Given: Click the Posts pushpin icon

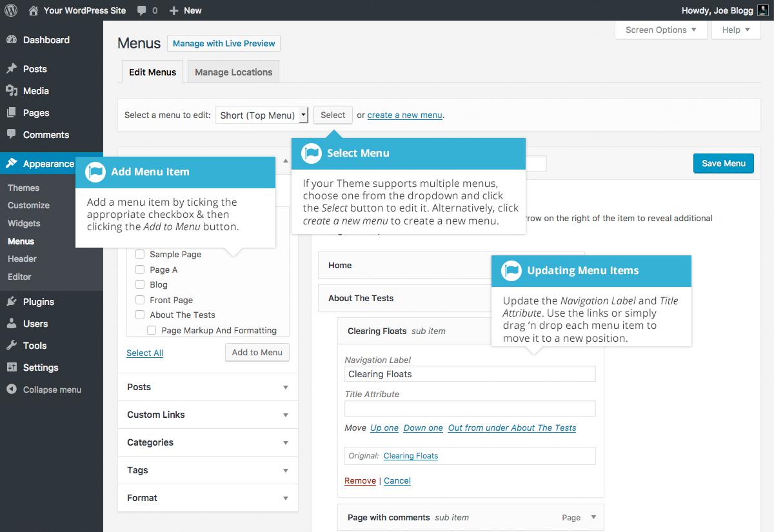Looking at the screenshot, I should [12, 69].
